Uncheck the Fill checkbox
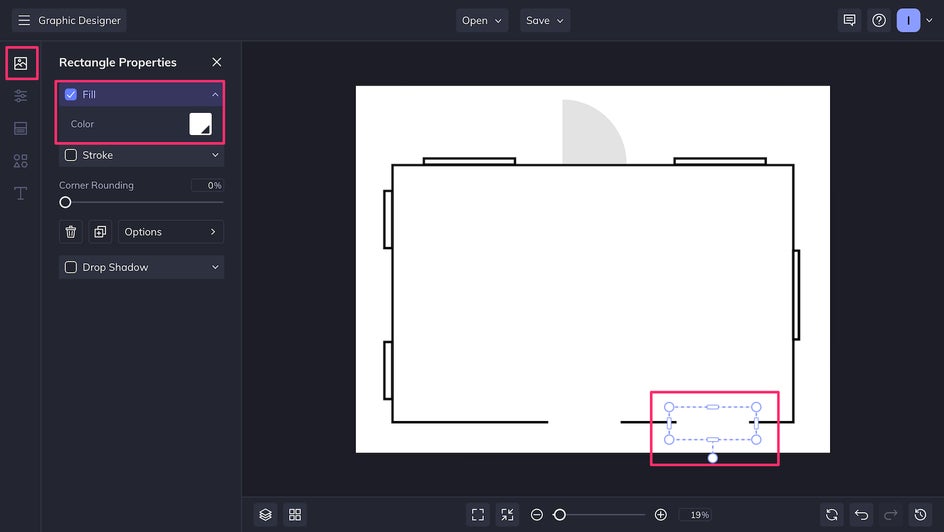The image size is (944, 532). pos(71,94)
